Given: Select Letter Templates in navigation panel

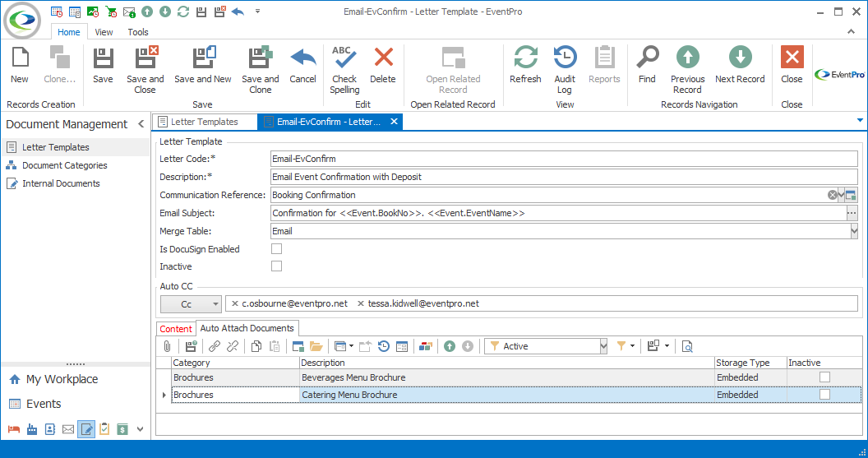Looking at the screenshot, I should [x=55, y=147].
